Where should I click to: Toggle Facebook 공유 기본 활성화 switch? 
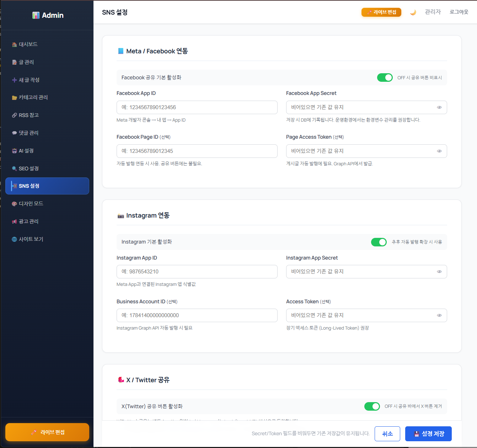click(x=385, y=78)
